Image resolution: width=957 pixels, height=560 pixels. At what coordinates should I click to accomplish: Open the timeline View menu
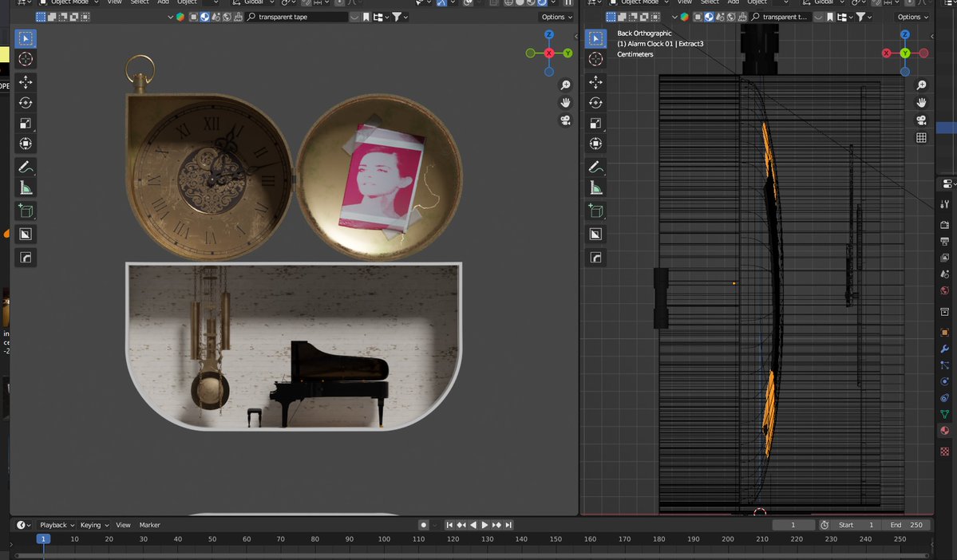(x=123, y=525)
